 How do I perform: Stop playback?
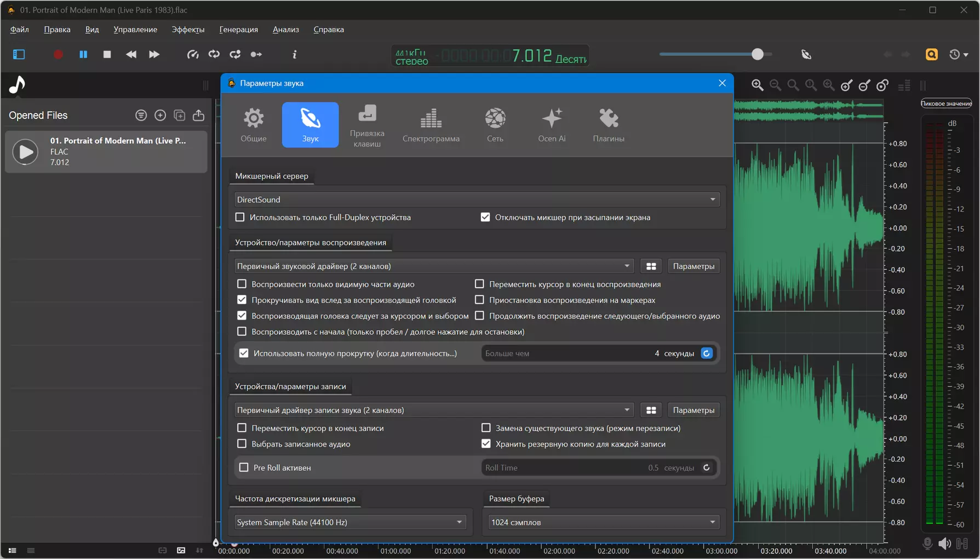[107, 54]
